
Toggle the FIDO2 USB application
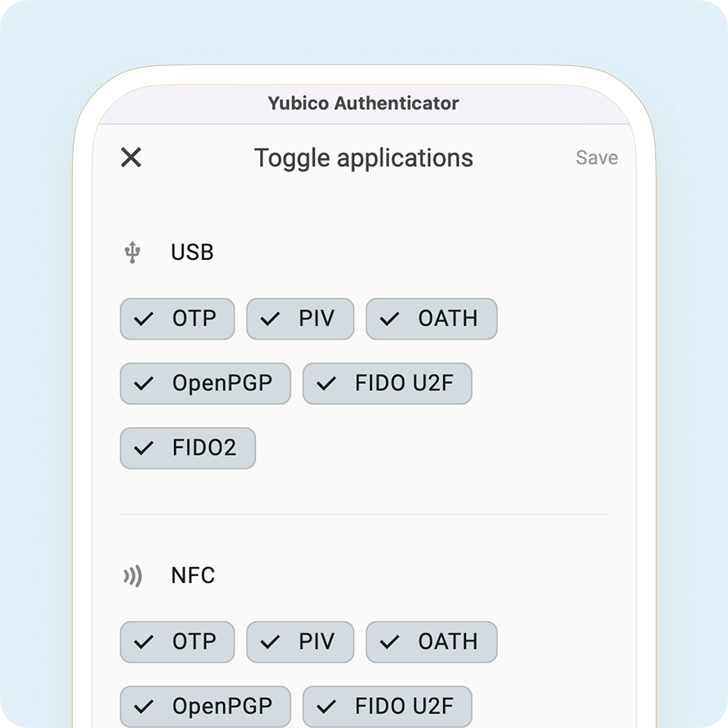[x=188, y=448]
